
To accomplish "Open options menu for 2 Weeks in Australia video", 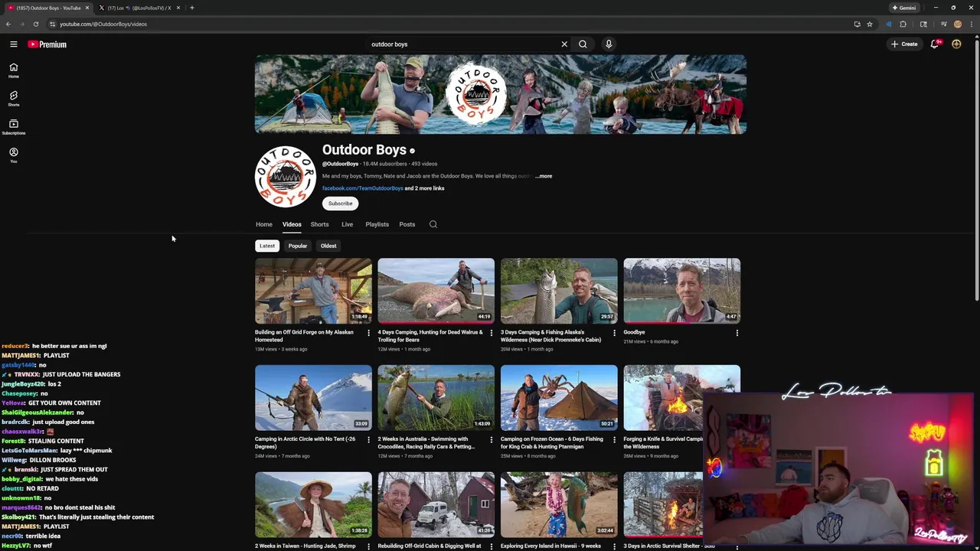I will [492, 440].
